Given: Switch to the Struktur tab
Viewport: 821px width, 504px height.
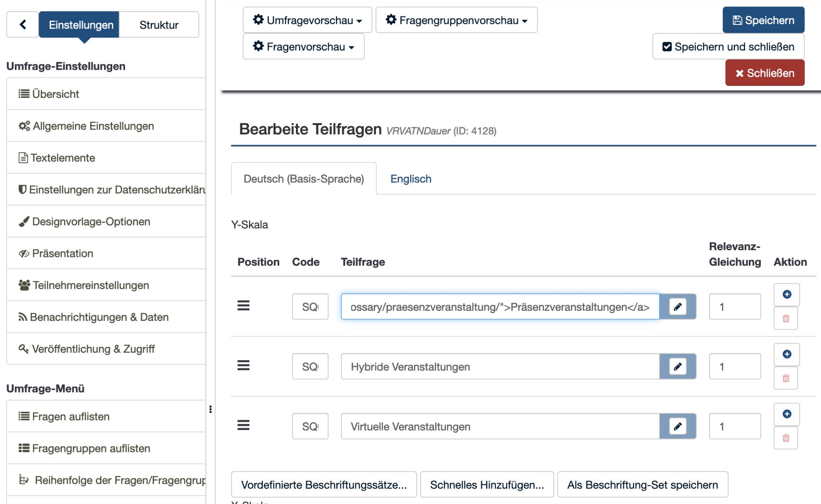Looking at the screenshot, I should point(159,25).
